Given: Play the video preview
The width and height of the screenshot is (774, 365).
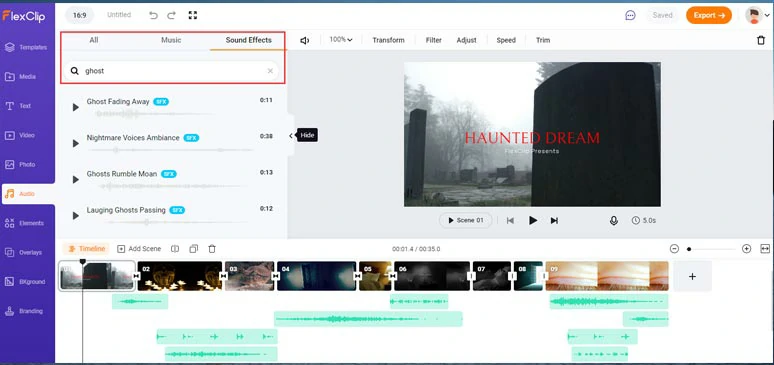Looking at the screenshot, I should [x=533, y=221].
